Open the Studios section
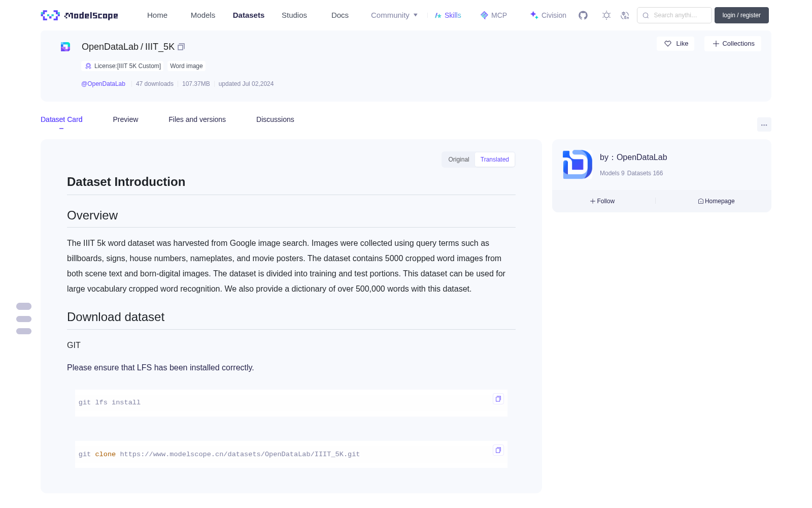This screenshot has height=508, width=812. pos(294,15)
